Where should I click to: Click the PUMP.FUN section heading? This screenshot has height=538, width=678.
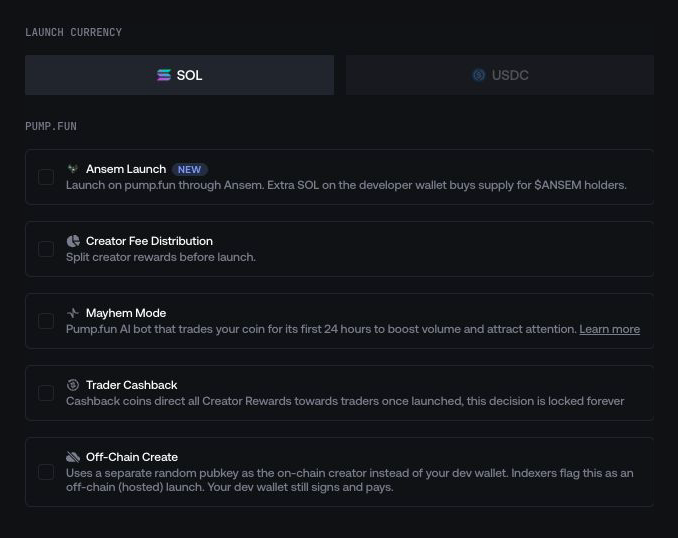click(51, 126)
